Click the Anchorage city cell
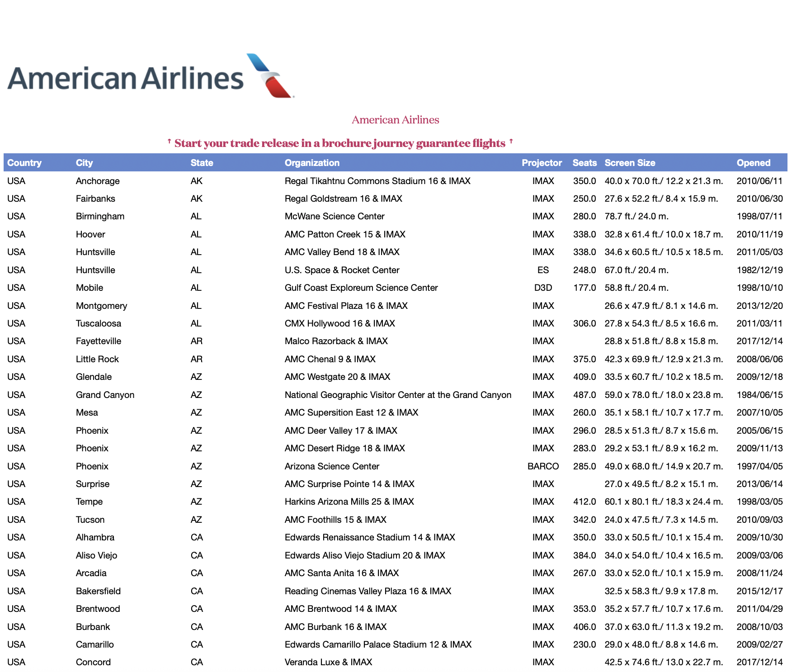Viewport: 792px width, 672px height. pos(98,181)
